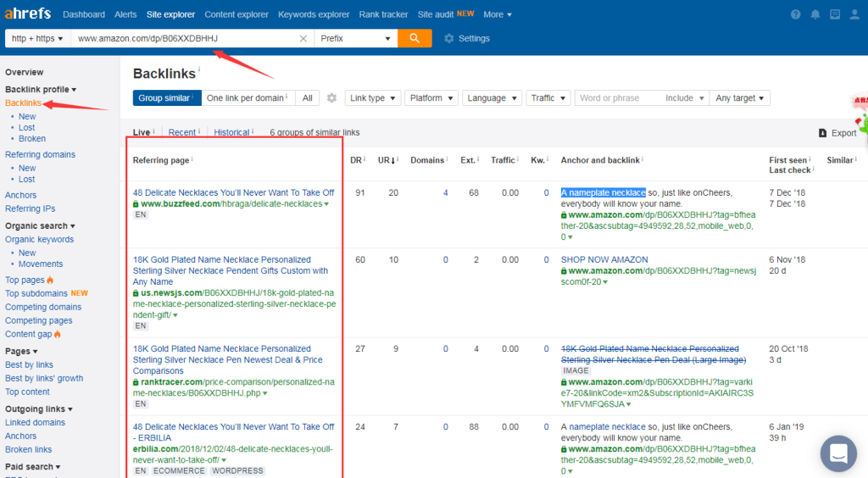This screenshot has height=478, width=868.
Task: Open Rank tracker in top navigation
Action: point(383,14)
